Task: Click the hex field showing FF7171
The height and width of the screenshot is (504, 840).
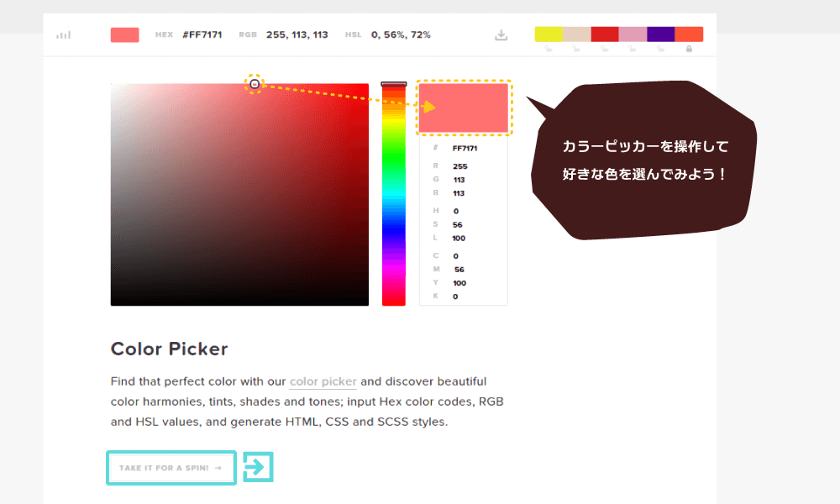Action: 465,149
